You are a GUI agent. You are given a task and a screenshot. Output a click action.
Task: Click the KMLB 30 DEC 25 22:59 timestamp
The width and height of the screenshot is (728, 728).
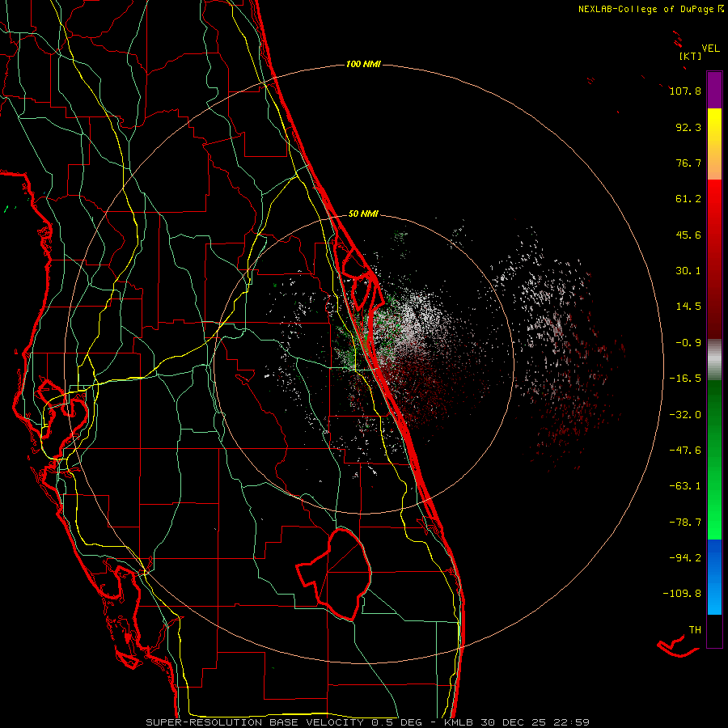(x=517, y=722)
